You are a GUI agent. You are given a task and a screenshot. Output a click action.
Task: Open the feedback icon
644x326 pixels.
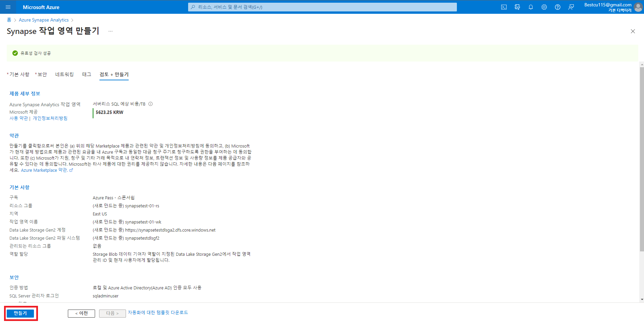571,7
